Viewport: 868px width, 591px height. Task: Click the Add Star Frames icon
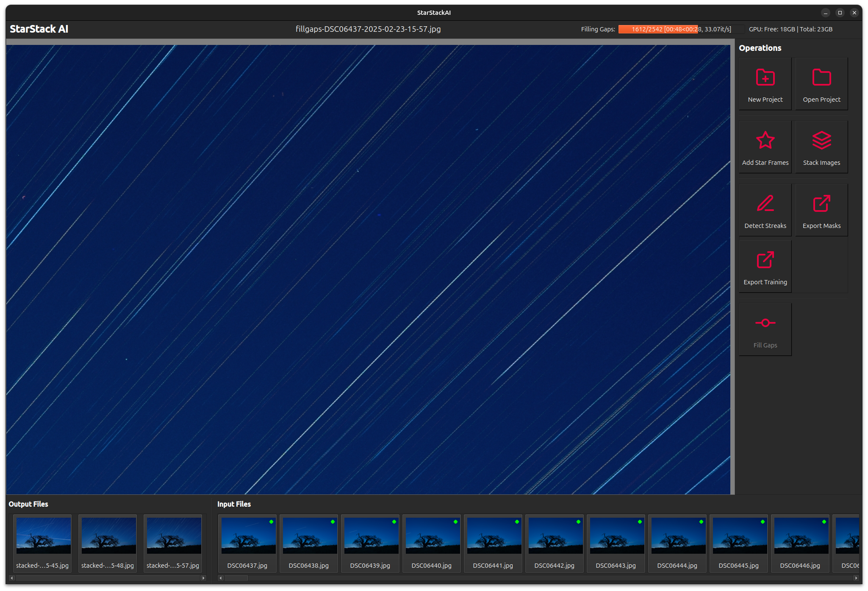tap(765, 140)
